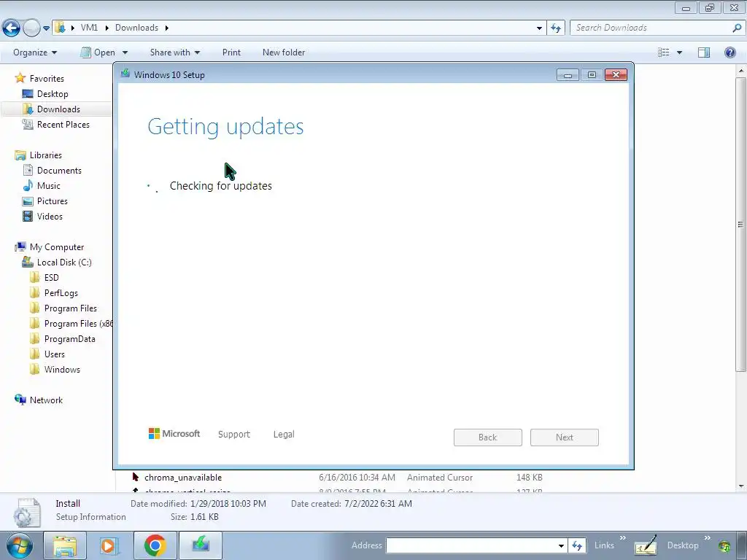Open the Windows folder in tree
The width and height of the screenshot is (747, 560).
click(62, 370)
